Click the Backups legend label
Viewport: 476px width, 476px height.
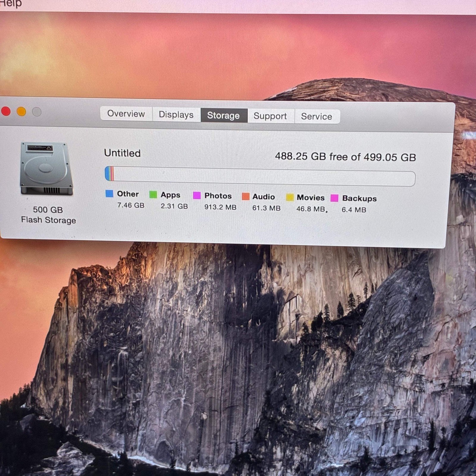point(359,198)
